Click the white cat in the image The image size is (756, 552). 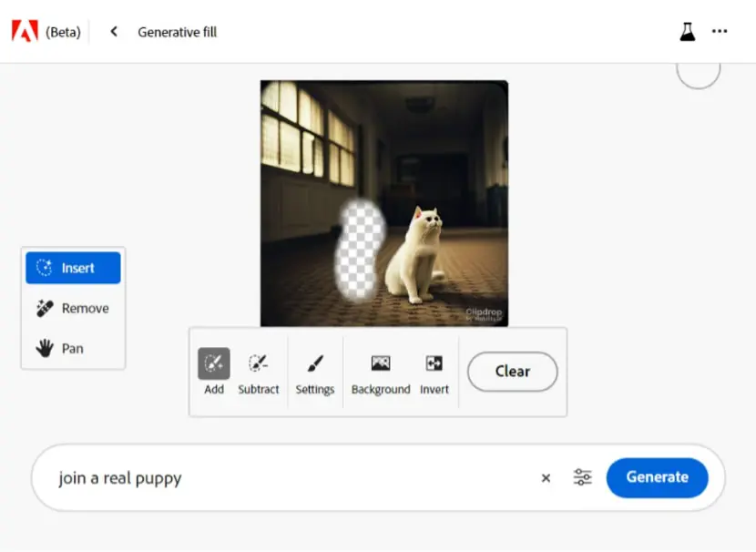tap(415, 256)
